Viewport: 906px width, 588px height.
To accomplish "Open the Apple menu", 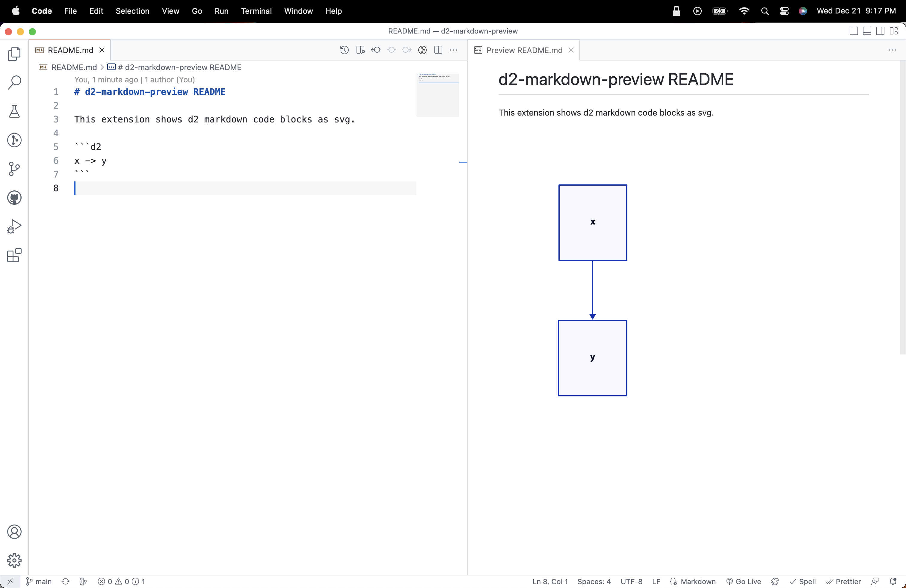I will [x=16, y=11].
